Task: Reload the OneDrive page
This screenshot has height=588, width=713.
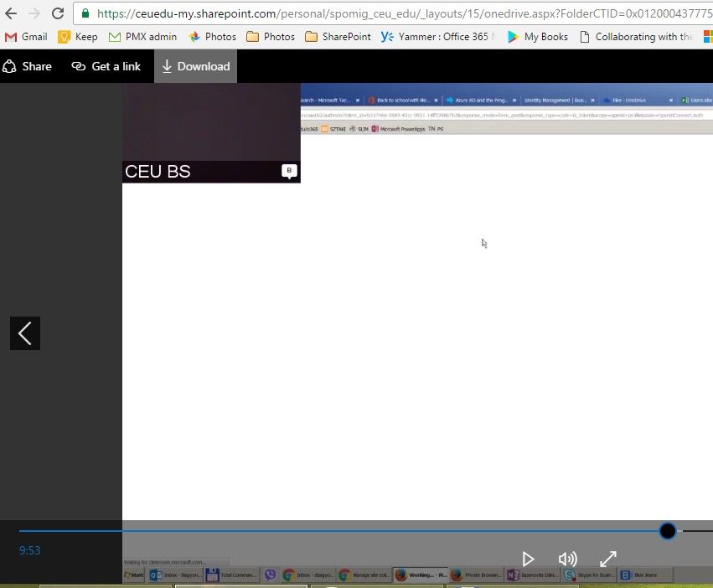Action: (57, 13)
